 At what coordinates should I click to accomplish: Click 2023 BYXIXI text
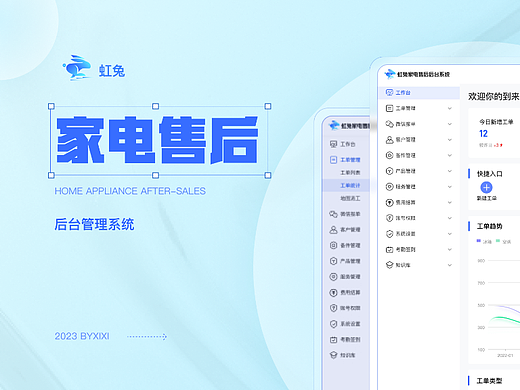pyautogui.click(x=82, y=336)
